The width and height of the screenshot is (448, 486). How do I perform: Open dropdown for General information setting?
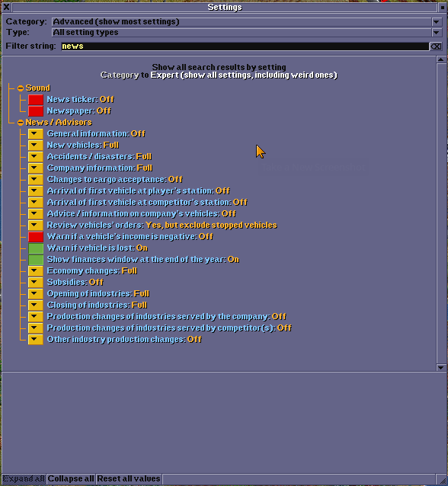pos(36,134)
